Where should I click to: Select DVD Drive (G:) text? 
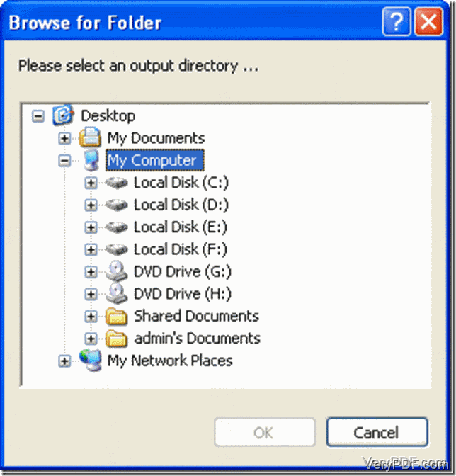(183, 272)
